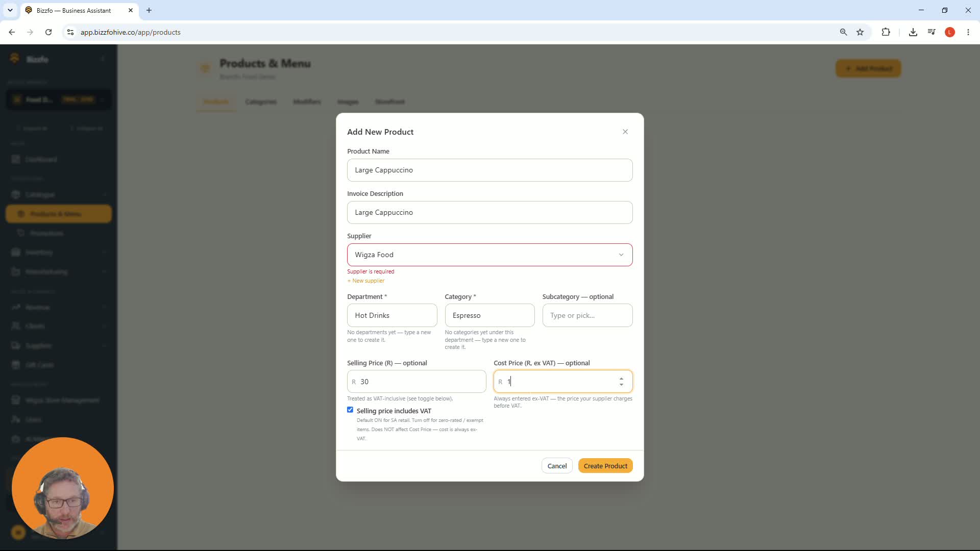Open a new browser tab
The width and height of the screenshot is (980, 551).
tap(149, 10)
